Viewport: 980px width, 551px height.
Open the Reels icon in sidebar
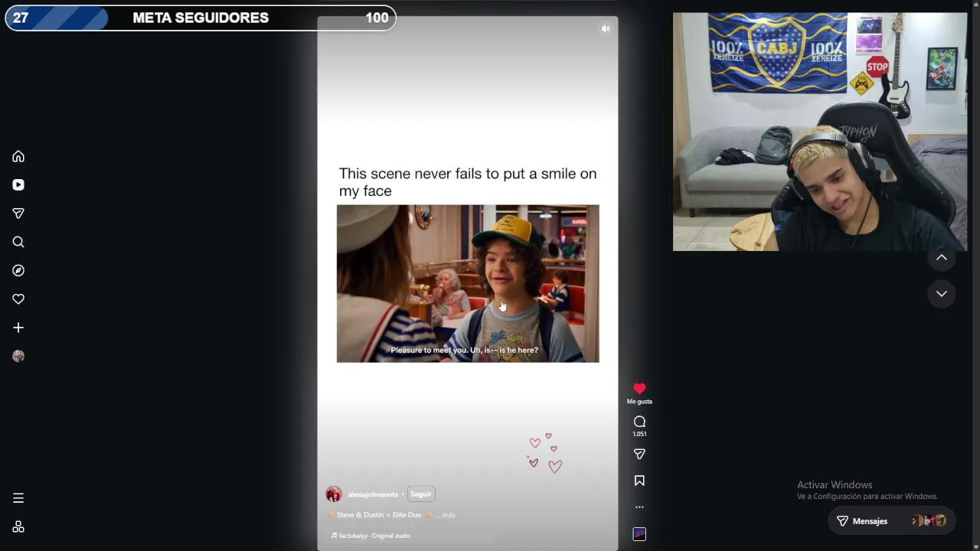[18, 184]
